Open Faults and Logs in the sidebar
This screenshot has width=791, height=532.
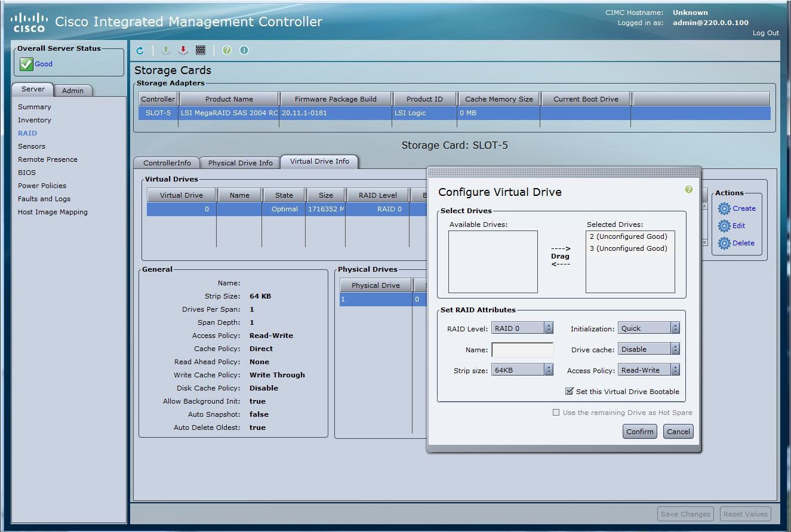(x=44, y=199)
